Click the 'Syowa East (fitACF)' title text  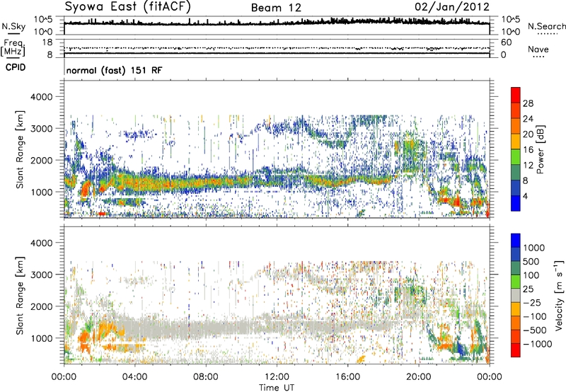[x=128, y=7]
